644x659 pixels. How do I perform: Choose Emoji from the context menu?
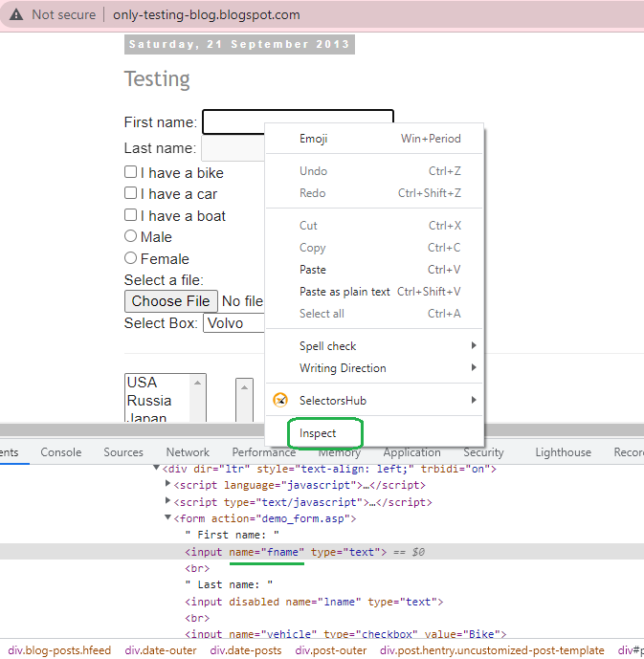[374, 139]
